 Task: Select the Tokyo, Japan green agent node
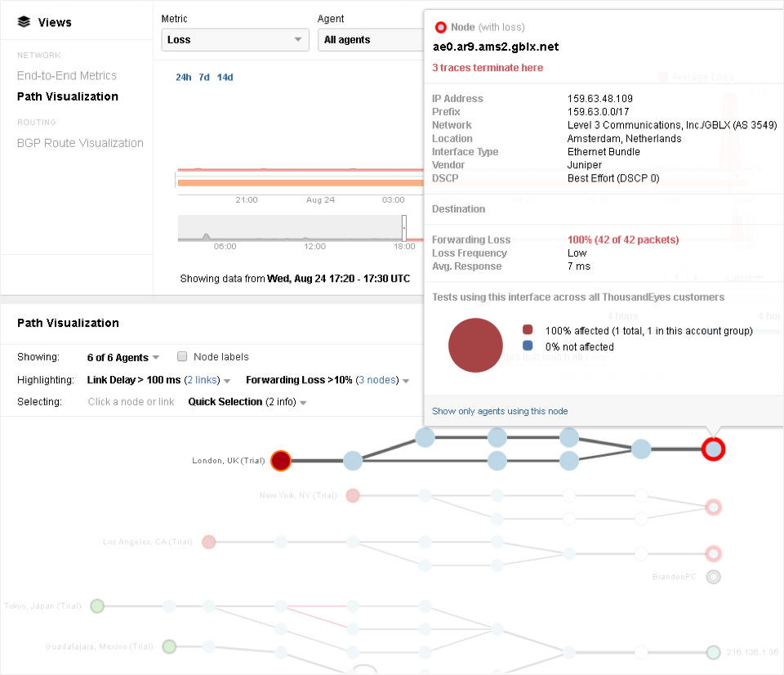pos(97,606)
